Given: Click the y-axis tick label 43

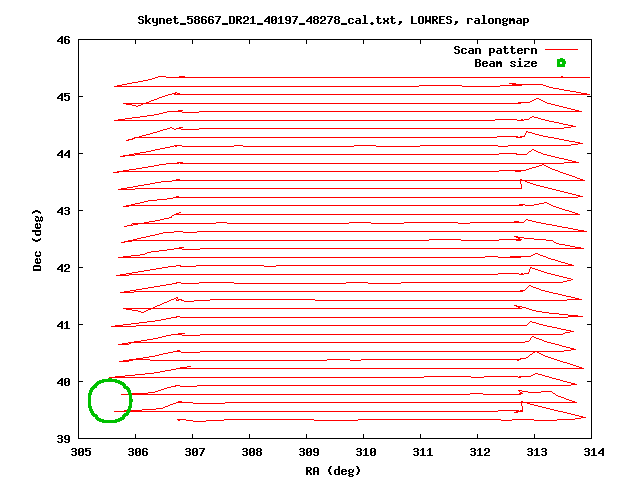Looking at the screenshot, I should 64,211.
